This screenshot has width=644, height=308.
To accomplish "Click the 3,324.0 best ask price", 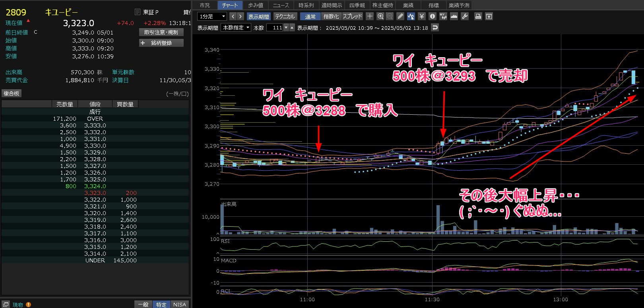I will [x=95, y=186].
